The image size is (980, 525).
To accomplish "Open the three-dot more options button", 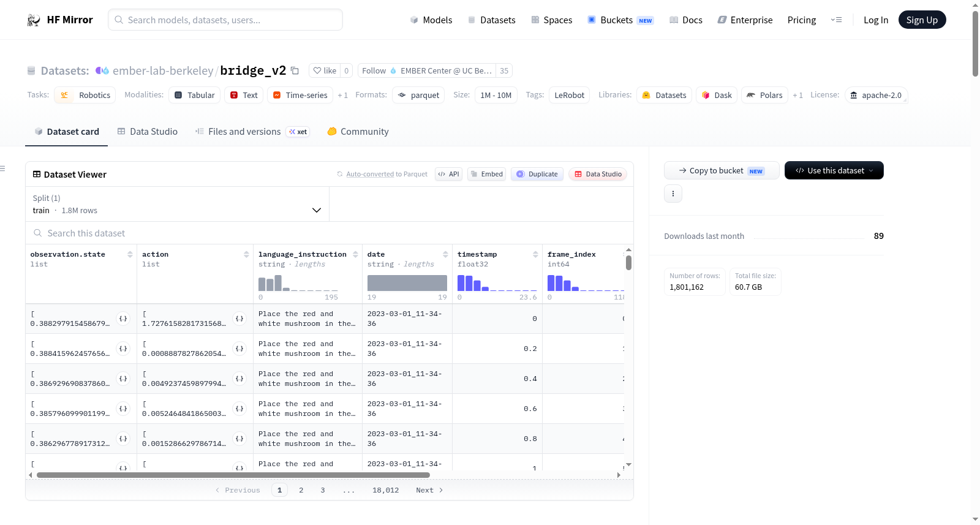I will [673, 194].
